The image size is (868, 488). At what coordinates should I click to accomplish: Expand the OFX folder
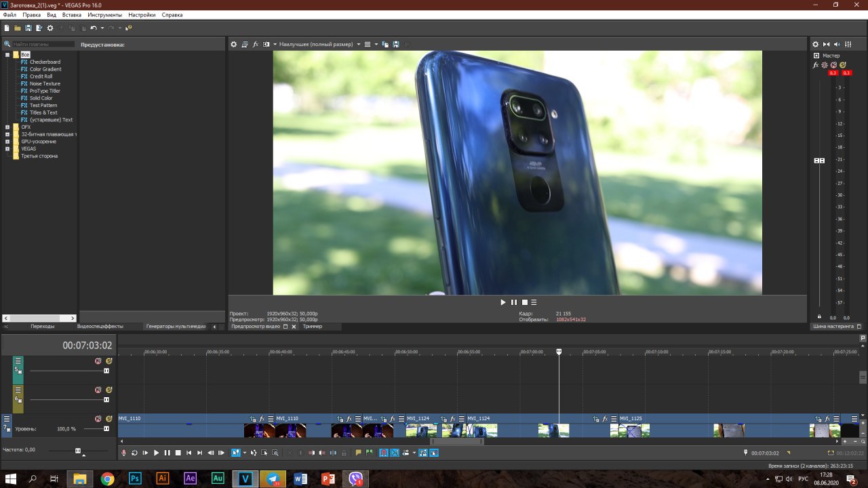pyautogui.click(x=7, y=127)
